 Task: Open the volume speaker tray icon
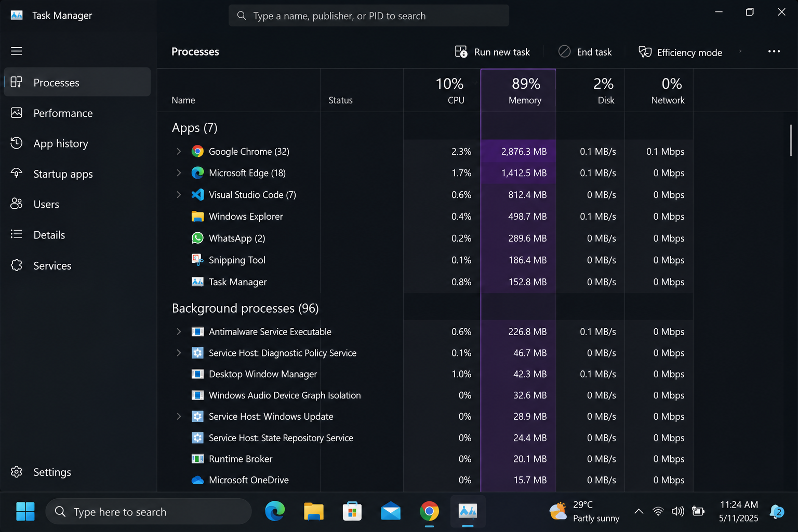(677, 512)
